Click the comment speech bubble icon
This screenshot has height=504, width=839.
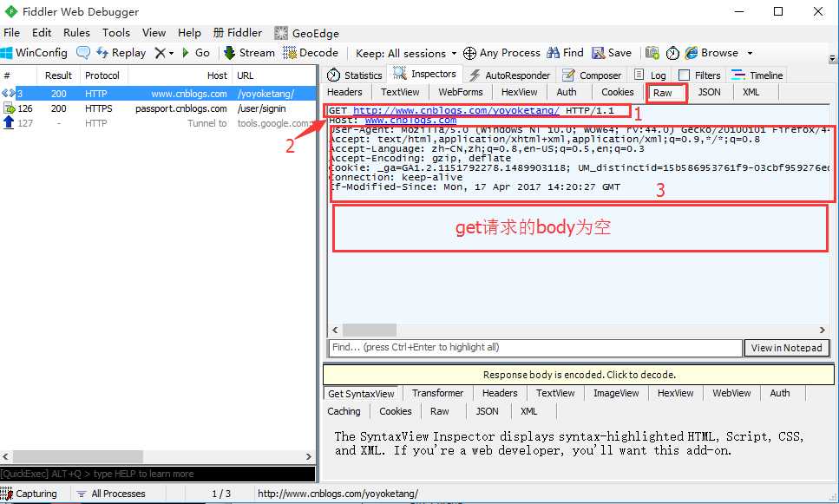[83, 52]
